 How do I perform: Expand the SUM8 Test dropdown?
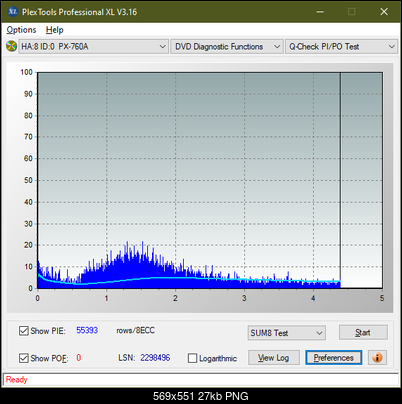click(287, 333)
